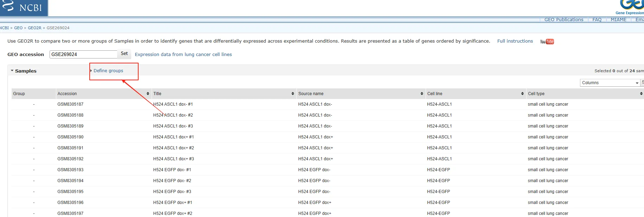Sort by Cell line column arrows
This screenshot has width=644, height=217.
522,94
